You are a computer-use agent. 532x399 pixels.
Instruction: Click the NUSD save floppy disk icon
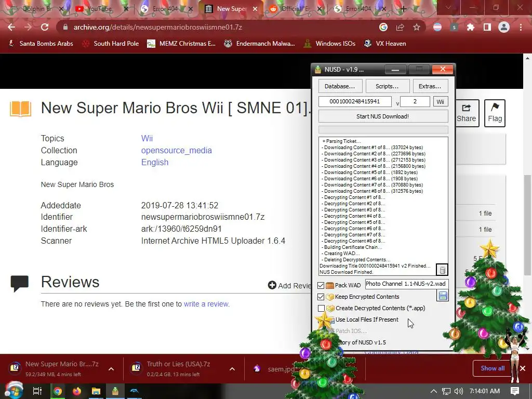(x=443, y=296)
